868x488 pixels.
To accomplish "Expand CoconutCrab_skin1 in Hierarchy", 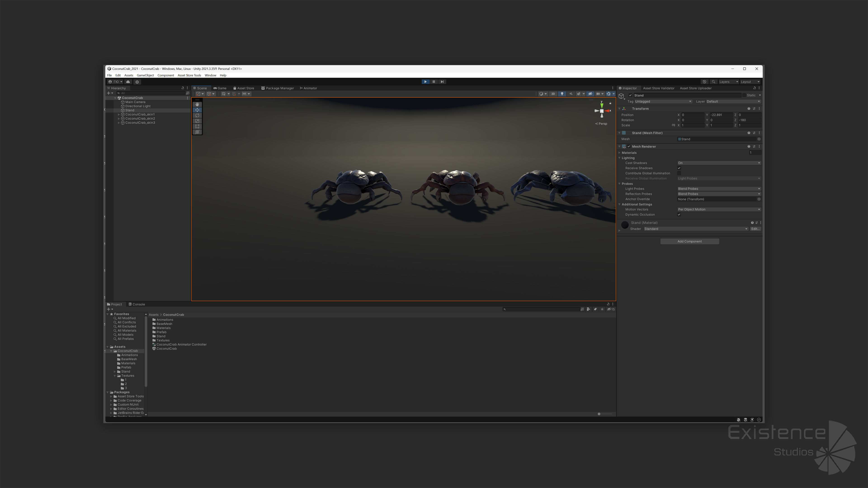I will pyautogui.click(x=119, y=115).
